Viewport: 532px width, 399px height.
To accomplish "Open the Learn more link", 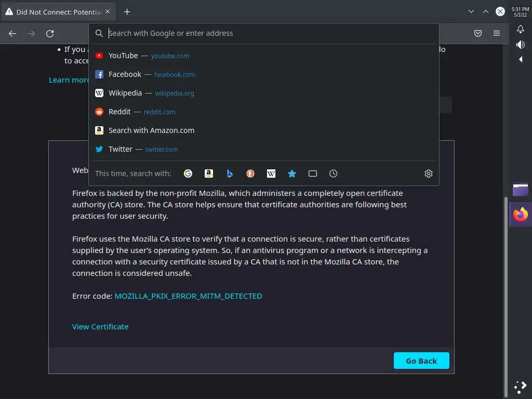I will [69, 80].
